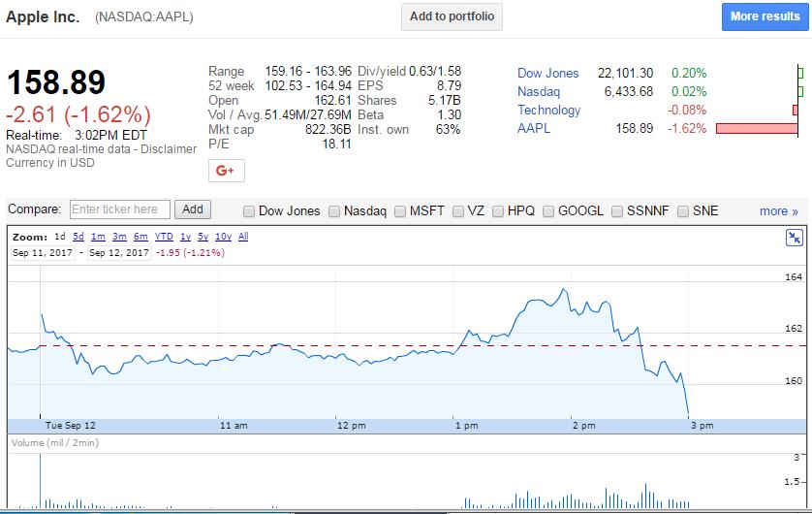Click the Disclaimer link

pyautogui.click(x=169, y=149)
